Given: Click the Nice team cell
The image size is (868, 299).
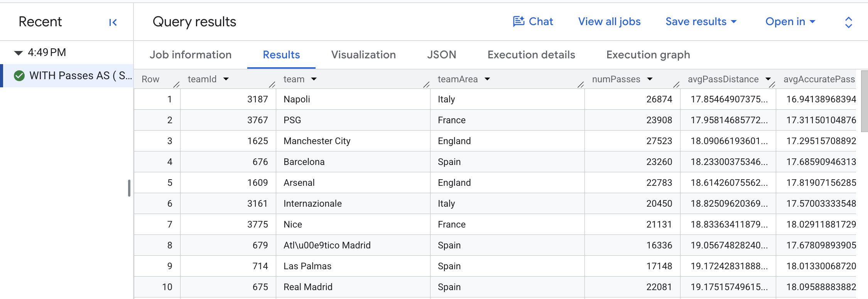Looking at the screenshot, I should [x=353, y=224].
